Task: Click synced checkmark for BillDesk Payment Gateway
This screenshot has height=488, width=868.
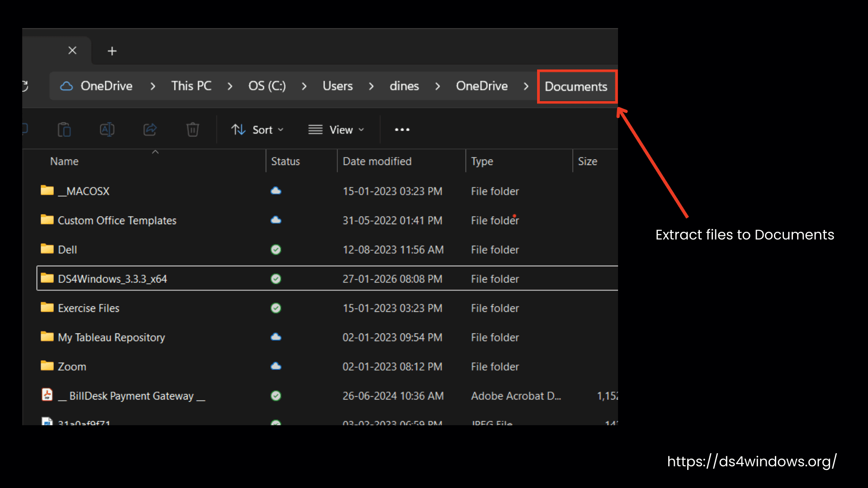Action: [276, 396]
